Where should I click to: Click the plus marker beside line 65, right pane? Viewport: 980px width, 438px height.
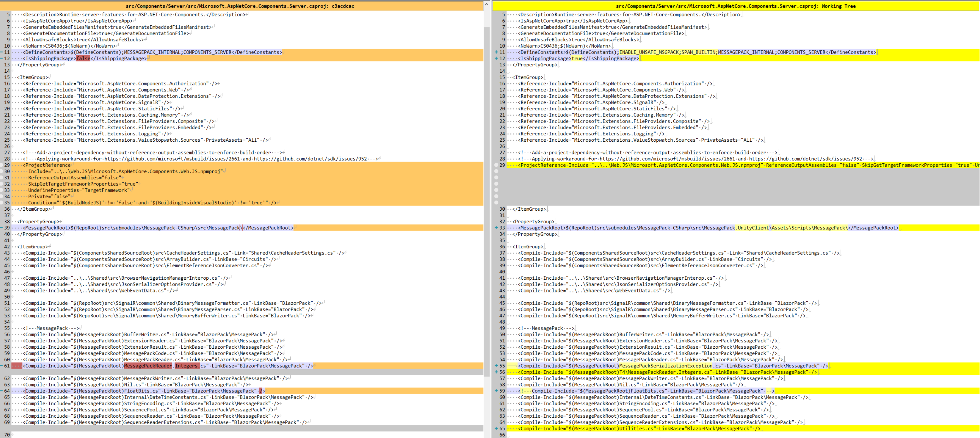click(x=496, y=429)
